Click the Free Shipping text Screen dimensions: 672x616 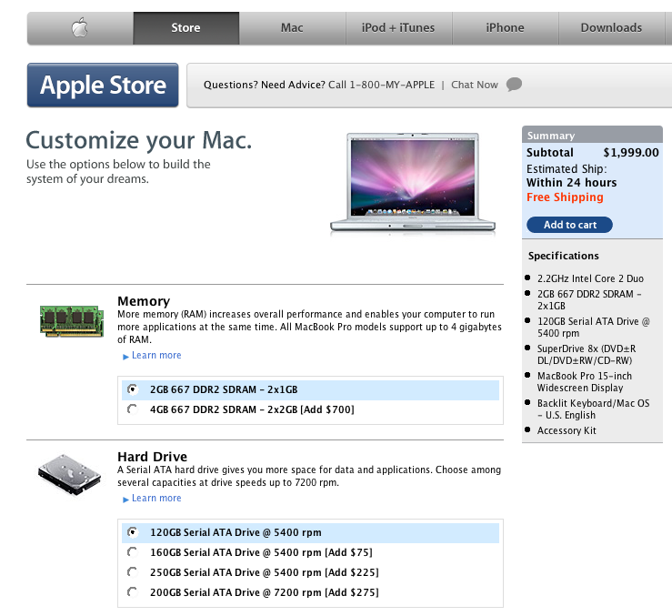click(x=565, y=197)
